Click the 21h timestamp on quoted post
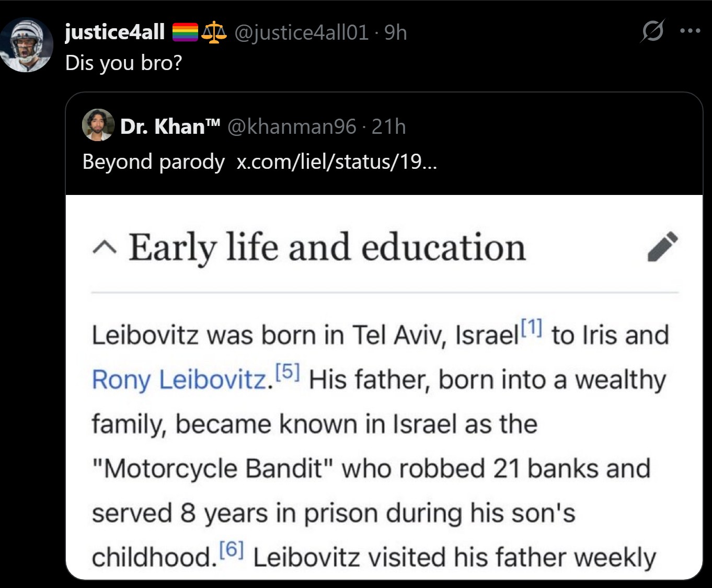 pyautogui.click(x=388, y=126)
